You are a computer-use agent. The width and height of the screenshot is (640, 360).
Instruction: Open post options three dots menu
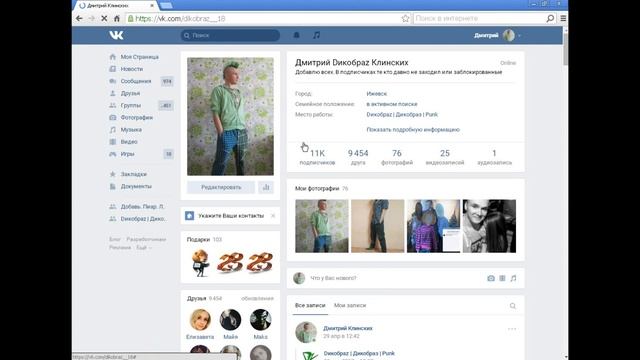click(512, 329)
